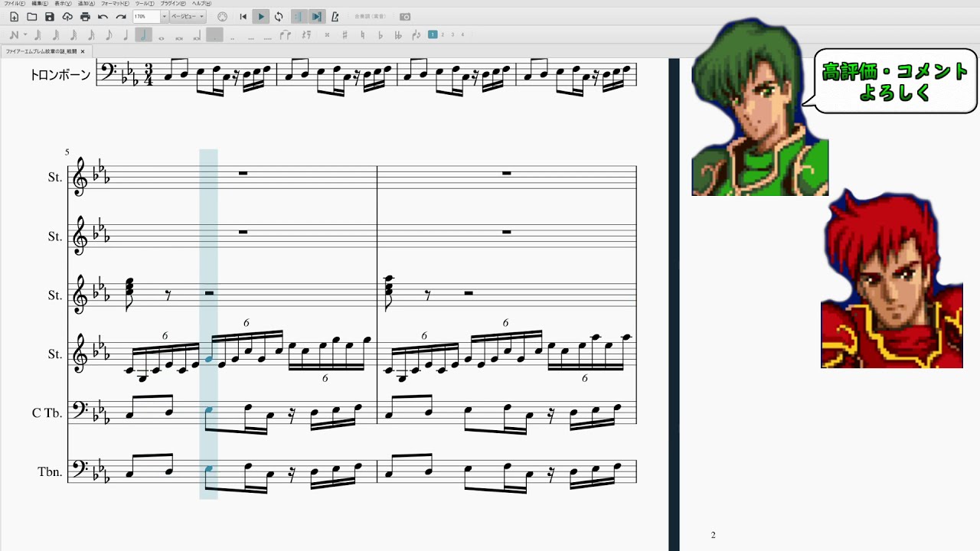980x551 pixels.
Task: Toggle pan score during playback
Action: pos(316,17)
